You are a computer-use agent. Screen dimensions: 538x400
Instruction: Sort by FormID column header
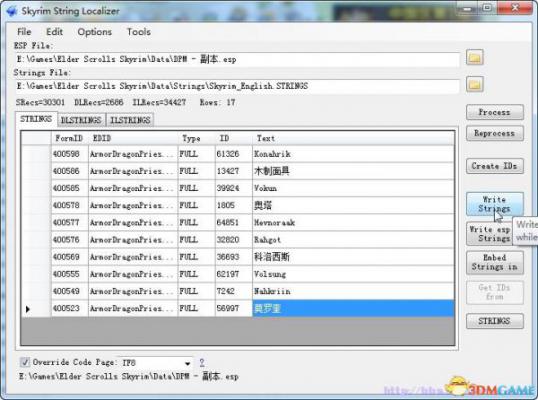(70, 138)
